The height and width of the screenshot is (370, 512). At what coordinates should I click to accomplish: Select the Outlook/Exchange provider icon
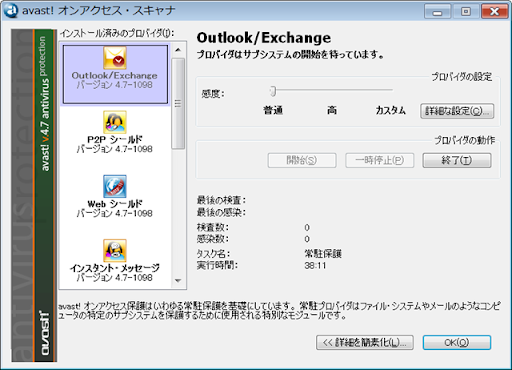coord(115,58)
